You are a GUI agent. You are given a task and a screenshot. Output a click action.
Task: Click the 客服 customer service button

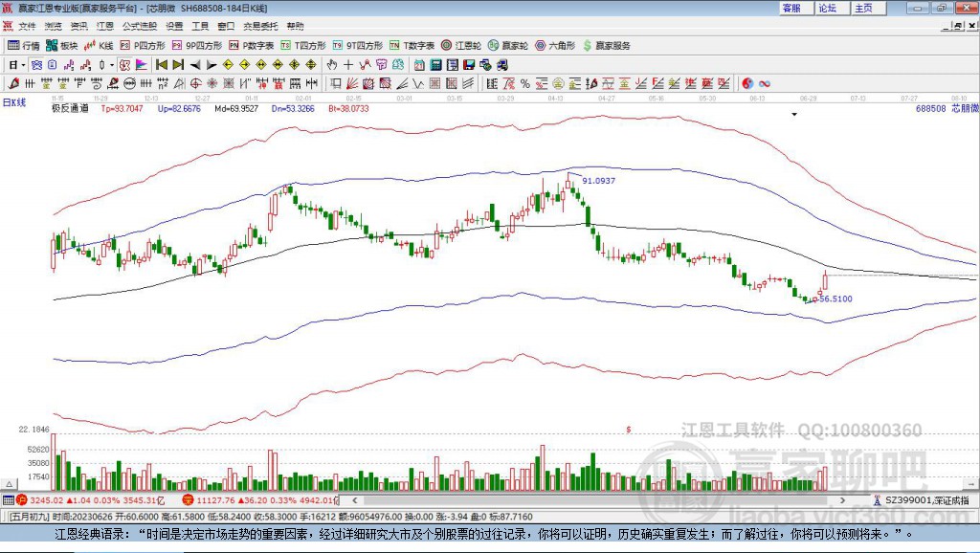[796, 8]
